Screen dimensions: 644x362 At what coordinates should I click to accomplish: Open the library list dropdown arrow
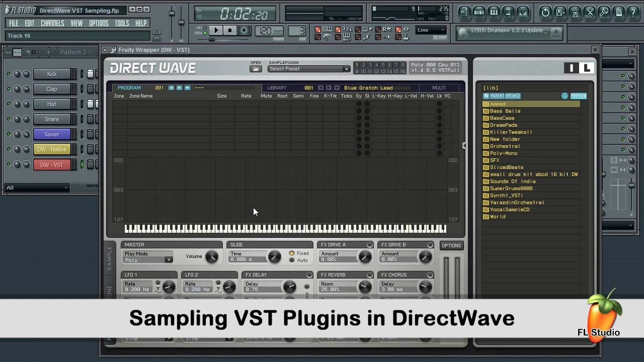coord(337,87)
